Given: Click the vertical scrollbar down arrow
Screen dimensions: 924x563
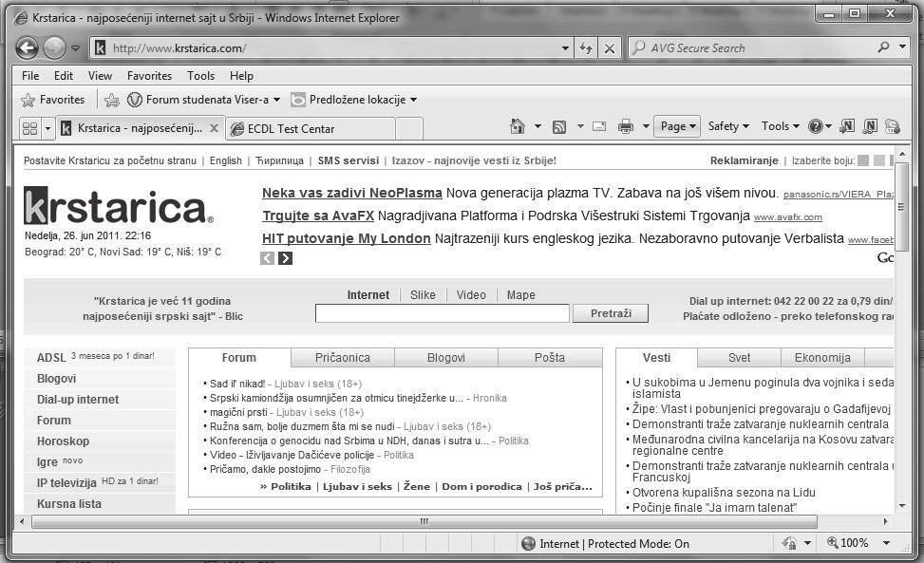Looking at the screenshot, I should tap(902, 506).
